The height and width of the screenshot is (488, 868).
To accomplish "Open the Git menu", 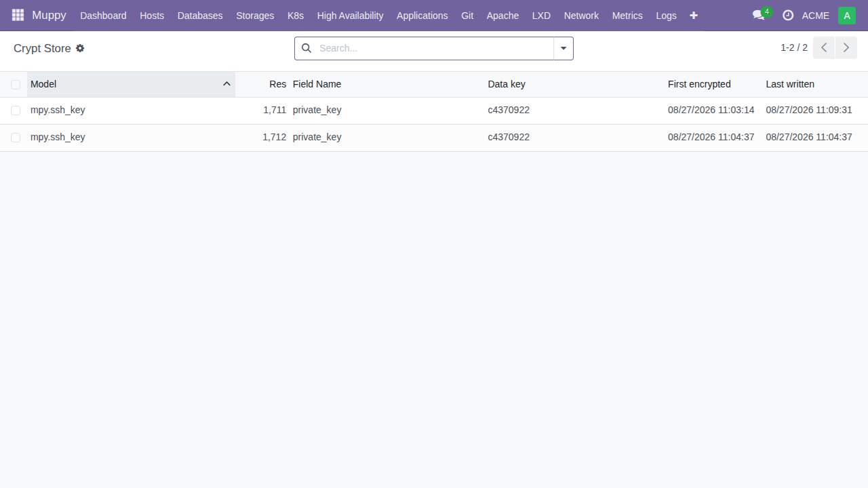I will (467, 15).
